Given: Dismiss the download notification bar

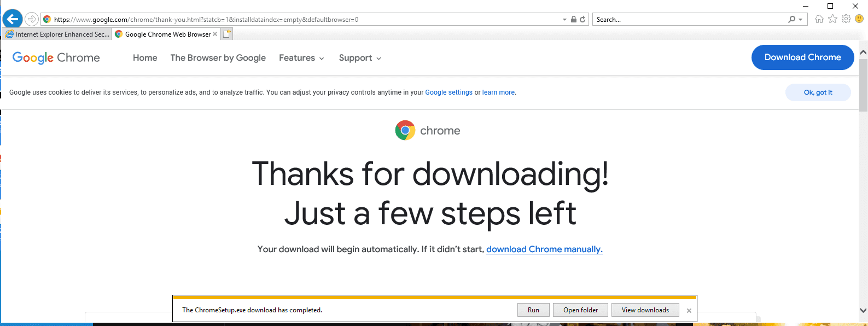Looking at the screenshot, I should tap(689, 311).
